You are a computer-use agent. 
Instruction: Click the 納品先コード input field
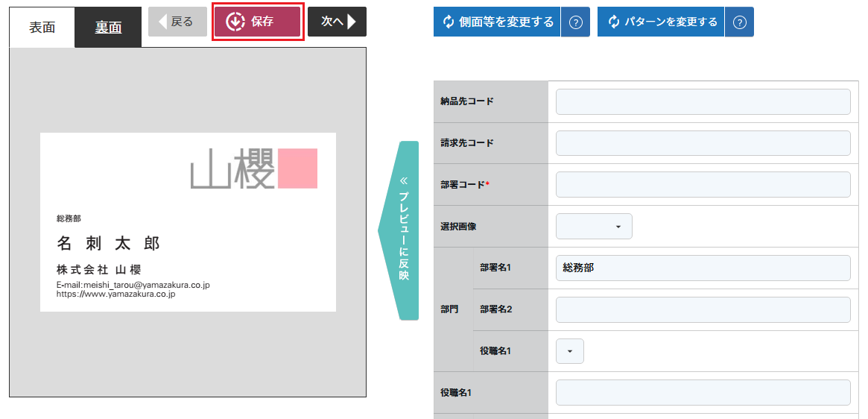tap(703, 102)
